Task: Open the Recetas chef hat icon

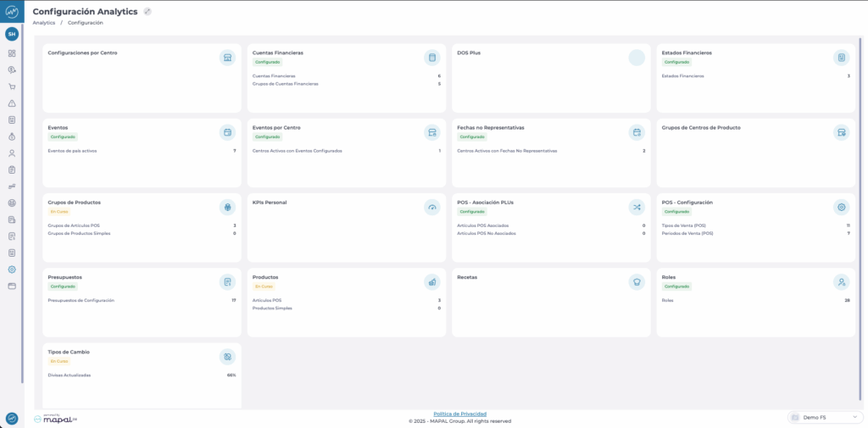Action: pos(637,281)
